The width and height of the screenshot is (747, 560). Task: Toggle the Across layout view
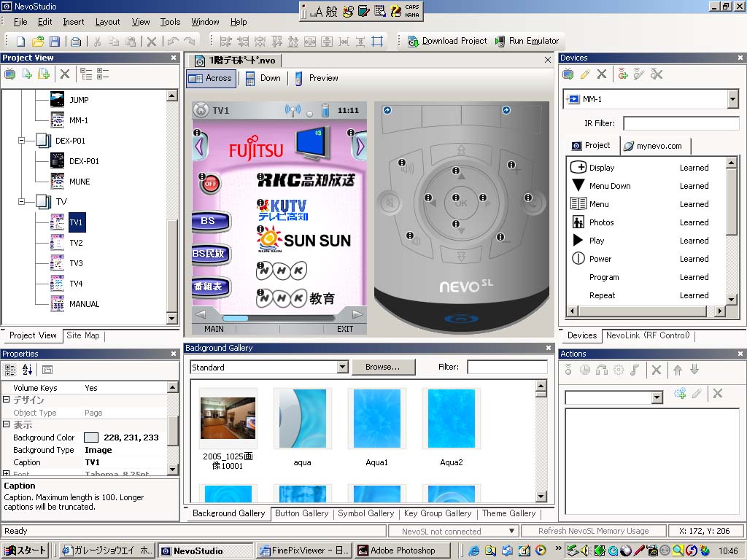point(211,78)
